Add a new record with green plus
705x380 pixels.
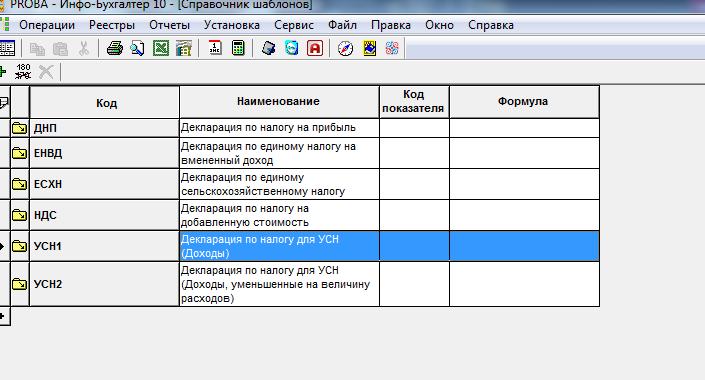pos(3,72)
